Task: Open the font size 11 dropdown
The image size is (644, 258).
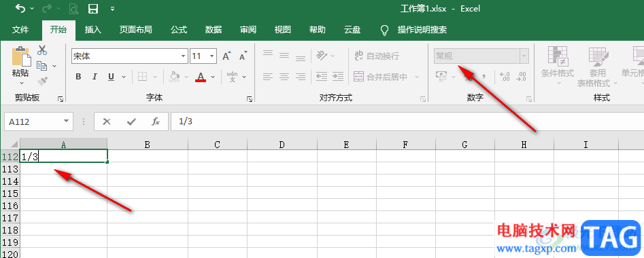Action: [212, 56]
